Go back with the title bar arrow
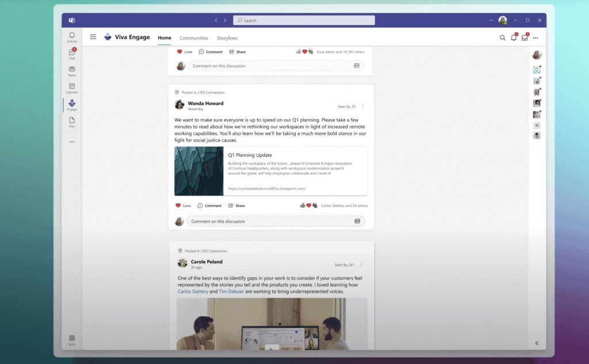This screenshot has width=589, height=364. click(x=216, y=20)
